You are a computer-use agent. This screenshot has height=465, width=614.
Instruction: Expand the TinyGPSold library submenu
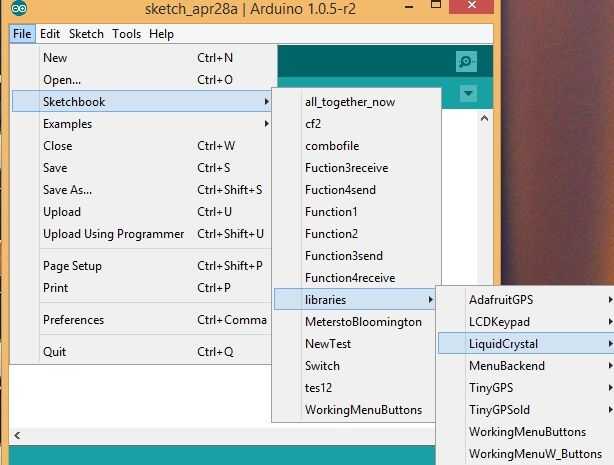pos(526,409)
